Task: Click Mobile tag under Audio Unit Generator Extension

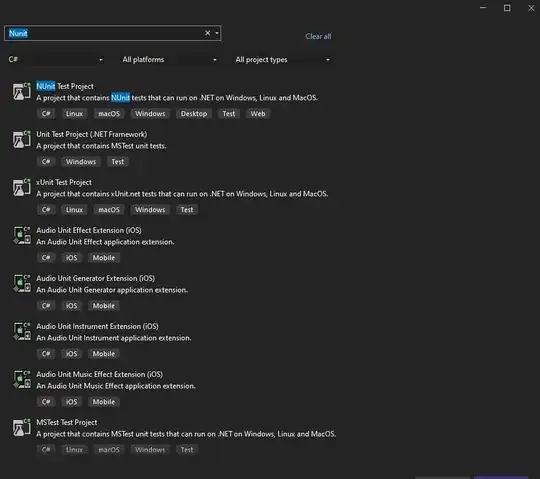Action: click(x=104, y=306)
